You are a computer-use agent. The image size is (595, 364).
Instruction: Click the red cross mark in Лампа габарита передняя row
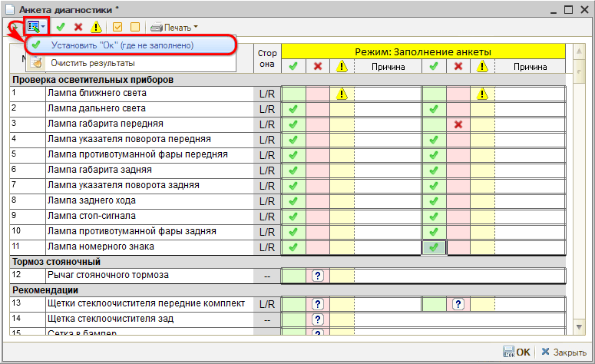(458, 124)
